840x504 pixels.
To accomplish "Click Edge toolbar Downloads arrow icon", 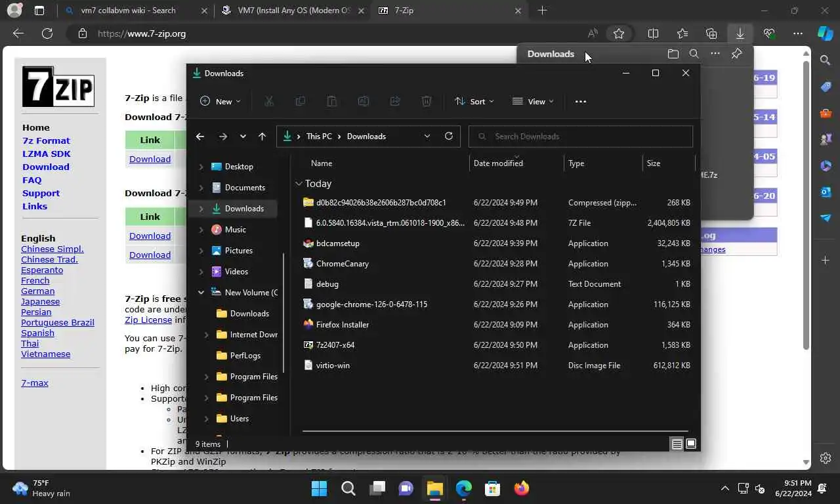I will [740, 33].
